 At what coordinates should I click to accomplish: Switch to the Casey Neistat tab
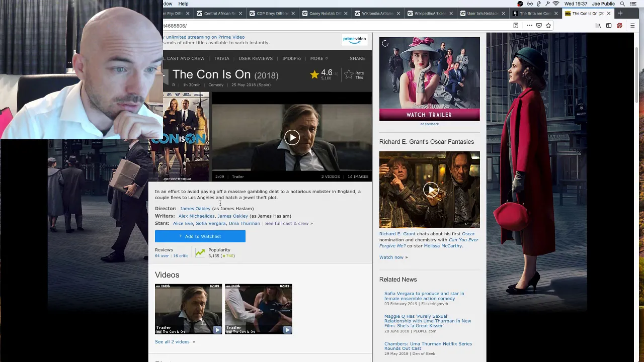(325, 14)
